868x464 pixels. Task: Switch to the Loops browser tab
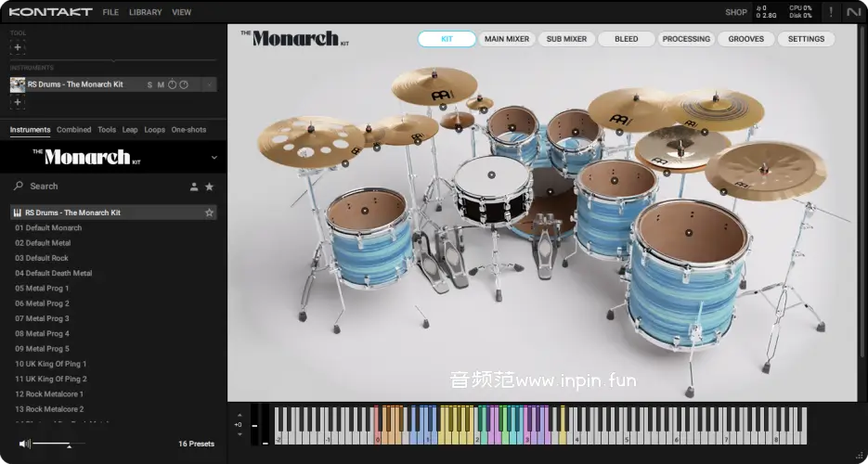point(154,129)
